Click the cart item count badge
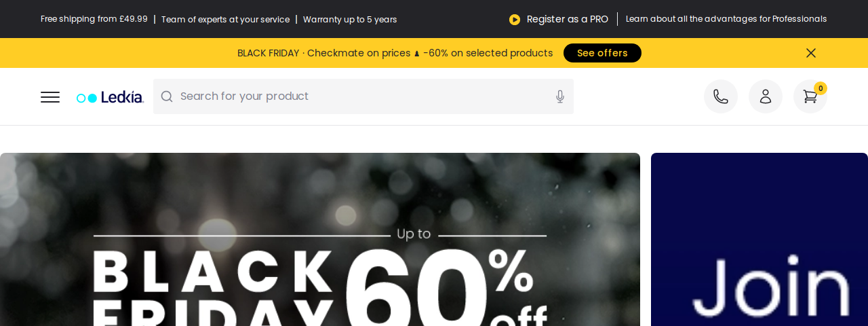 click(x=821, y=88)
